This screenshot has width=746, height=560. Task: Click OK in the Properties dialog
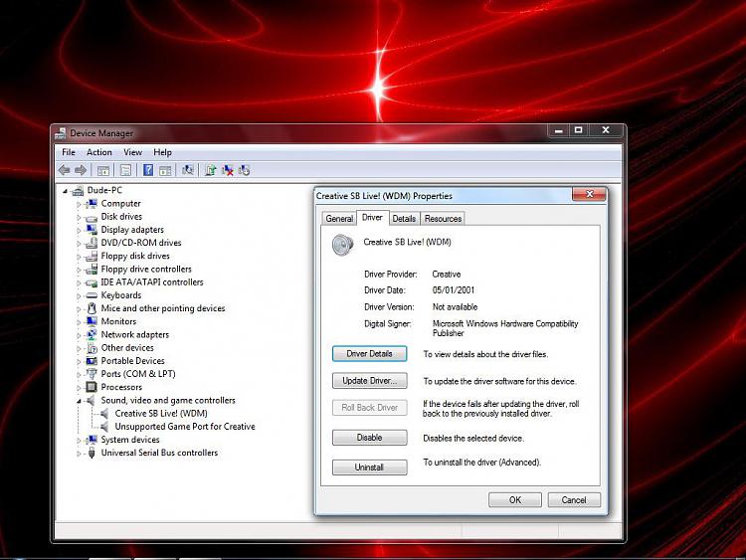point(515,499)
